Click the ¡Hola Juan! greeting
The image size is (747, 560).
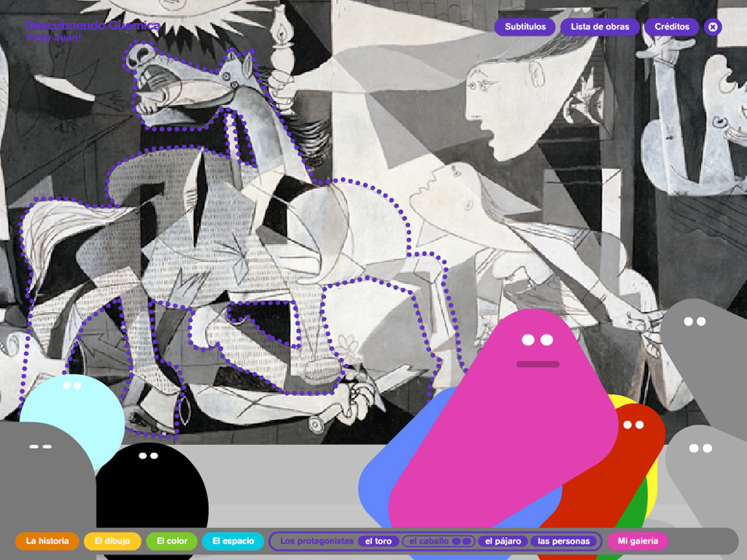(x=54, y=37)
